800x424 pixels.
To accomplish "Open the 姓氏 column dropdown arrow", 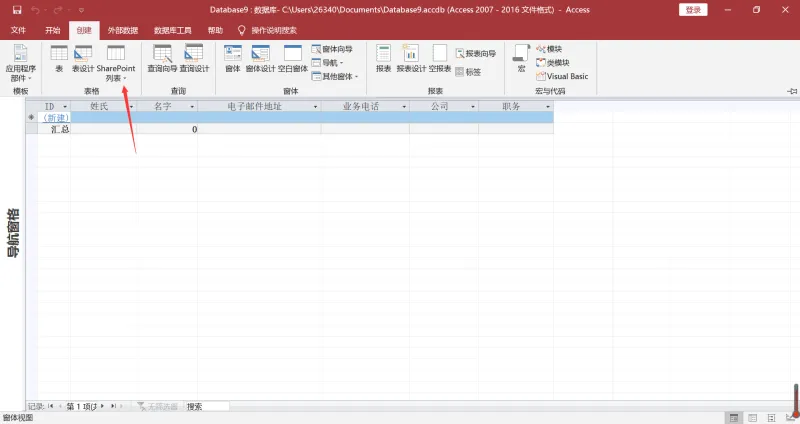I will point(131,107).
